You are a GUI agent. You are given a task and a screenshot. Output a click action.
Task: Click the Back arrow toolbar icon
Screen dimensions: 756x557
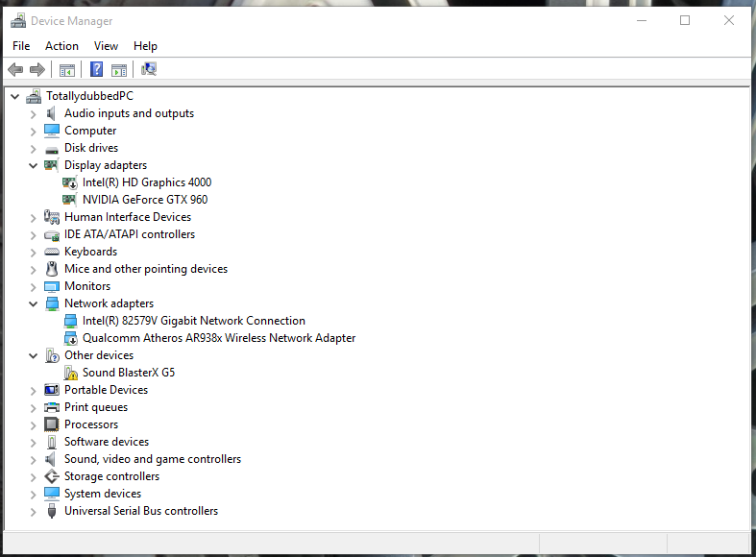[x=15, y=69]
